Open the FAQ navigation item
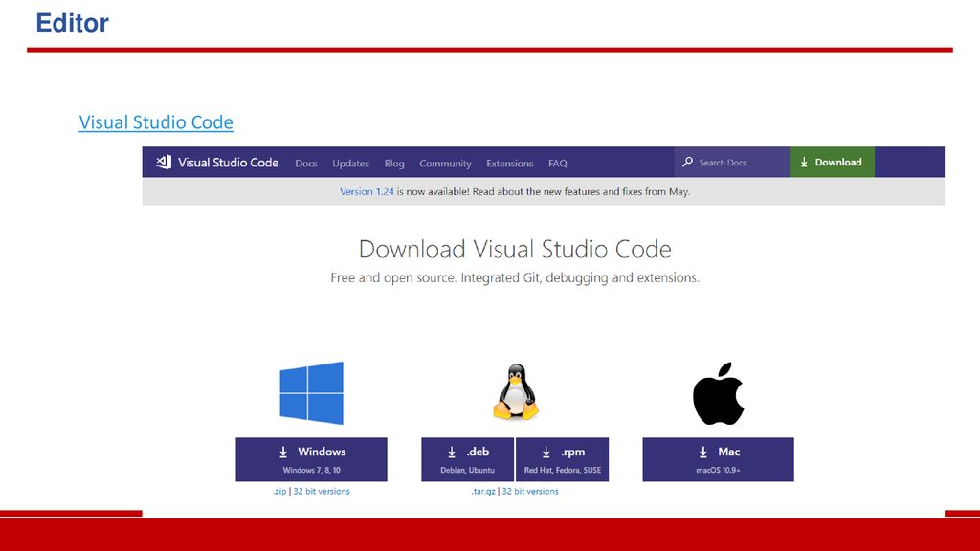The height and width of the screenshot is (551, 980). click(x=558, y=163)
